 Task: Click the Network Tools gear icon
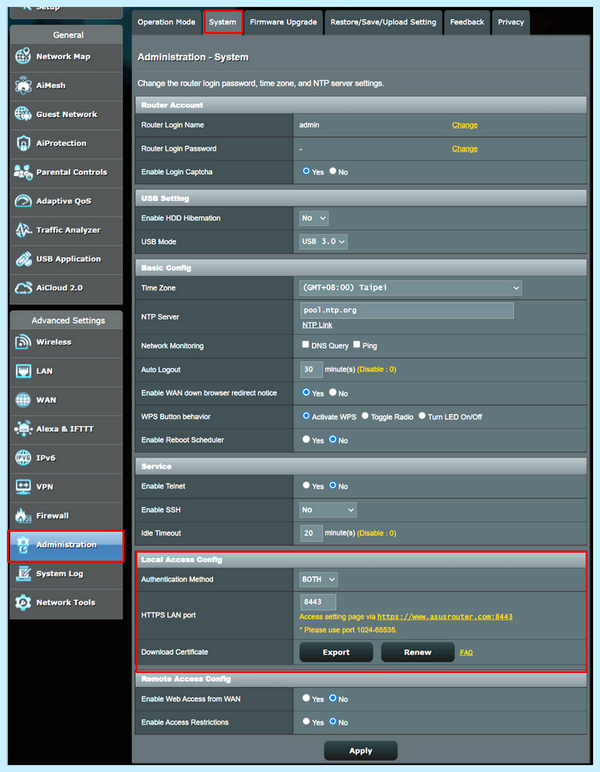point(23,602)
